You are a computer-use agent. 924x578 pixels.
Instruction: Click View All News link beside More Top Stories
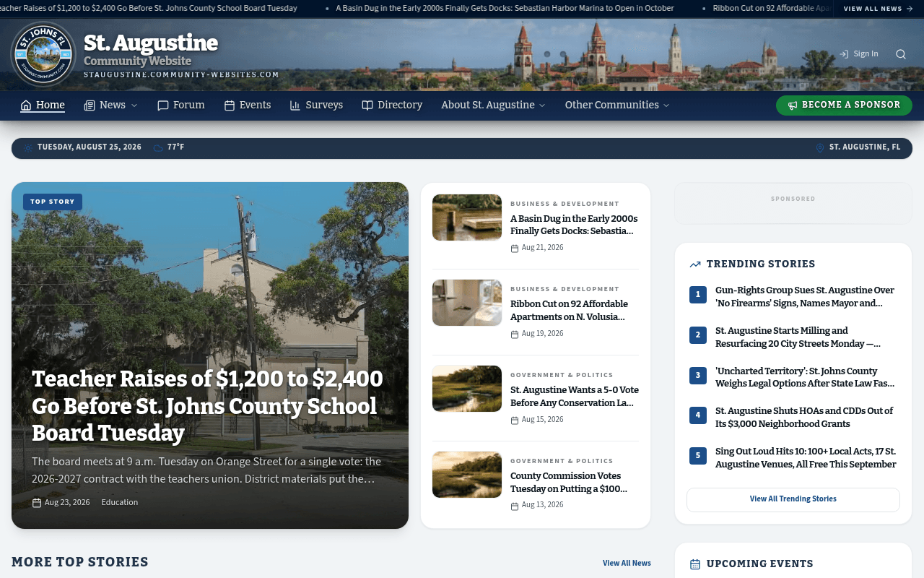coord(627,563)
